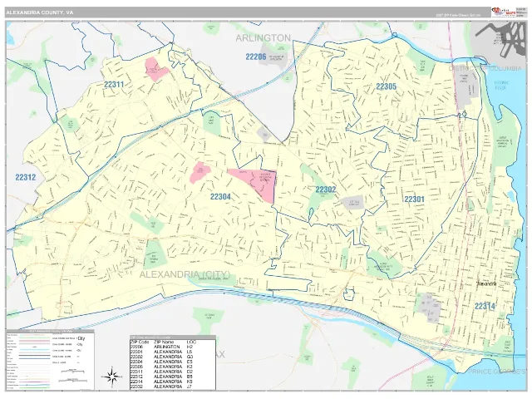Screen dimensions: 532x399
Task: Select the 22314 ALEXANDRIA K5 table row
Action: (173, 382)
